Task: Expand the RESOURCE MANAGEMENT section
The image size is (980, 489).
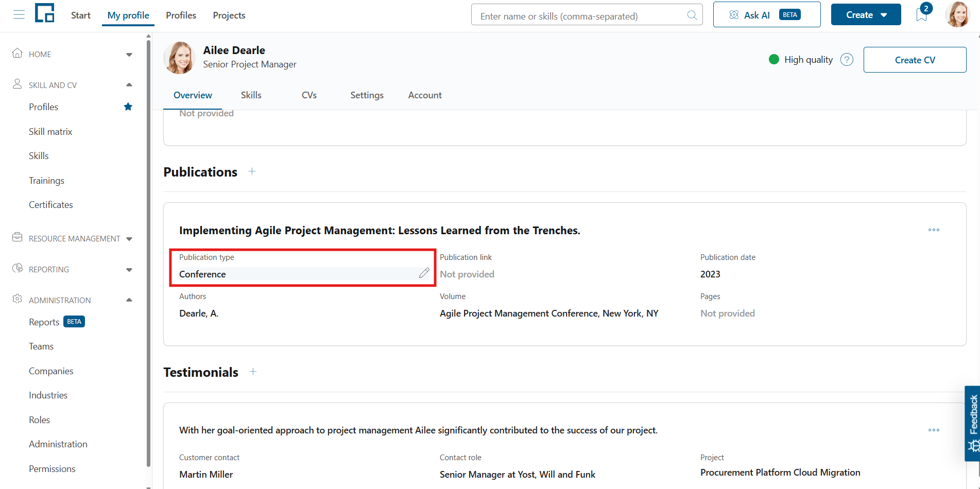Action: (129, 239)
